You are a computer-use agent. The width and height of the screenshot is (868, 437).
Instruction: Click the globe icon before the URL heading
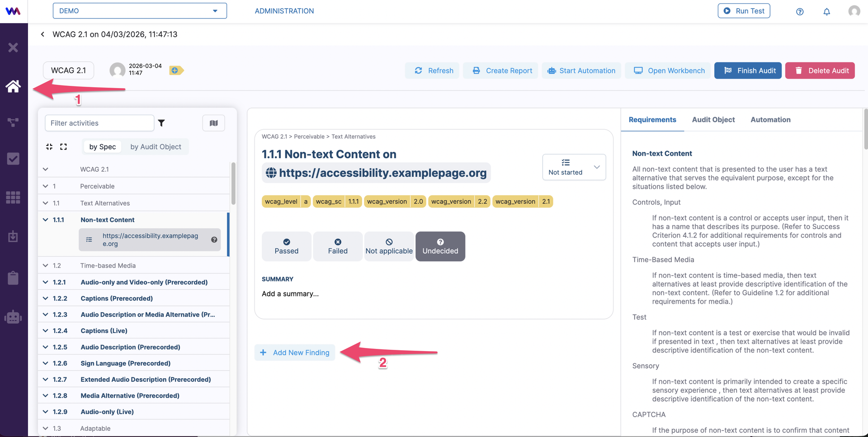click(271, 173)
